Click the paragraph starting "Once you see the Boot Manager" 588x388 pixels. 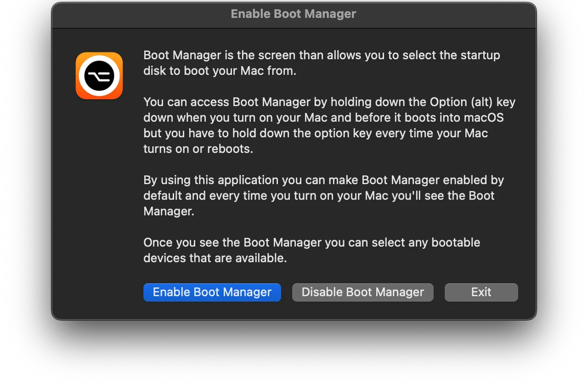(x=312, y=250)
